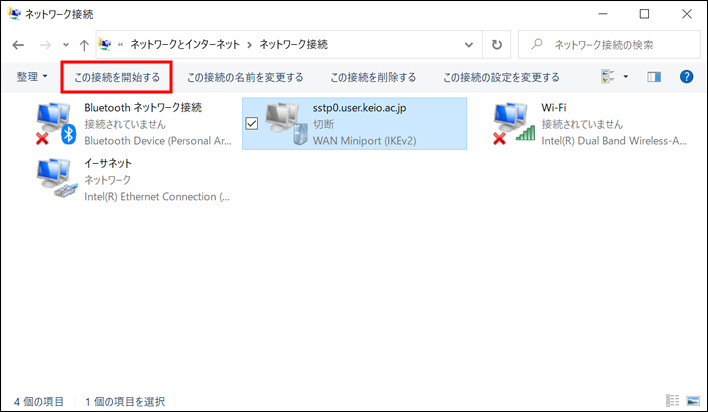
Task: Select the イーサネット adapter icon
Action: tap(54, 180)
